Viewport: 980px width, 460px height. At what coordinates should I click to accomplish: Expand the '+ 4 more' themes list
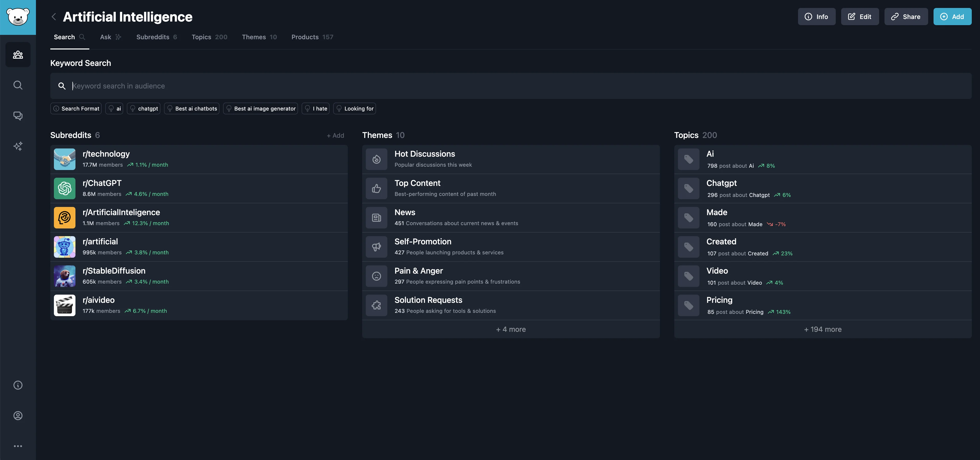click(x=511, y=329)
